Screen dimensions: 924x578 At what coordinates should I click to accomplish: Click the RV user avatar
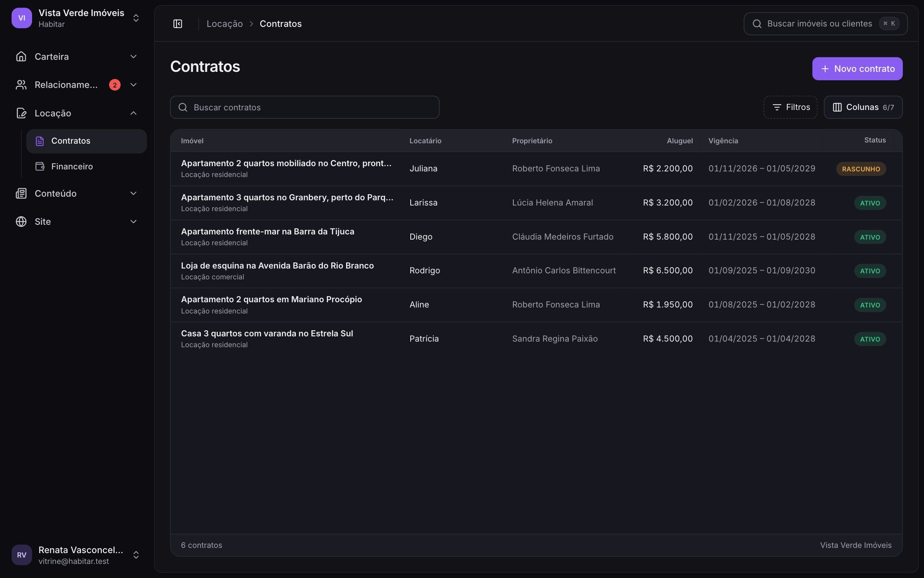22,555
